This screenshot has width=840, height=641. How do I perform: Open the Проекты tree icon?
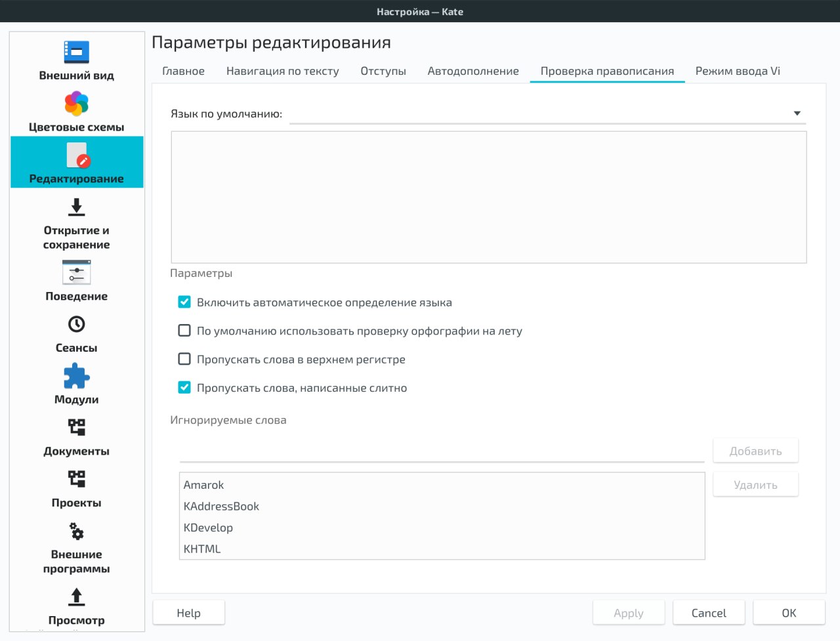(x=76, y=479)
